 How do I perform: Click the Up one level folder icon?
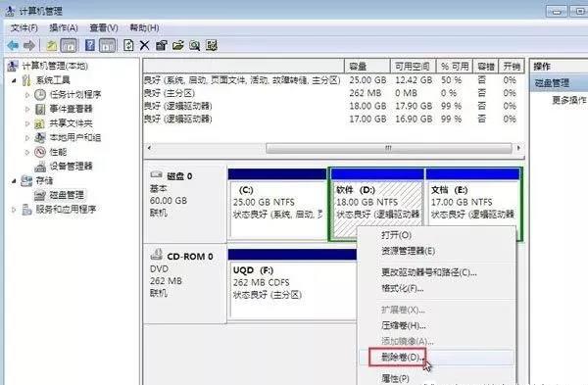51,46
